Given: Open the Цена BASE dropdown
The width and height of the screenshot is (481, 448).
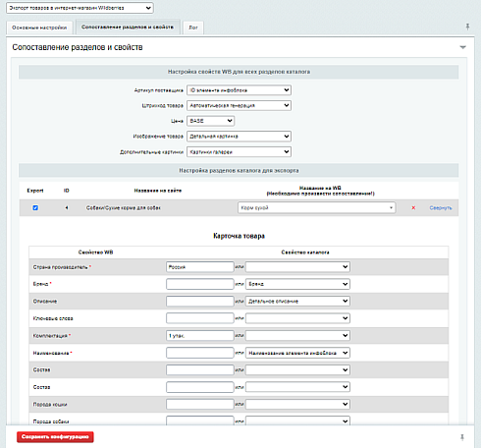Looking at the screenshot, I should pos(210,121).
